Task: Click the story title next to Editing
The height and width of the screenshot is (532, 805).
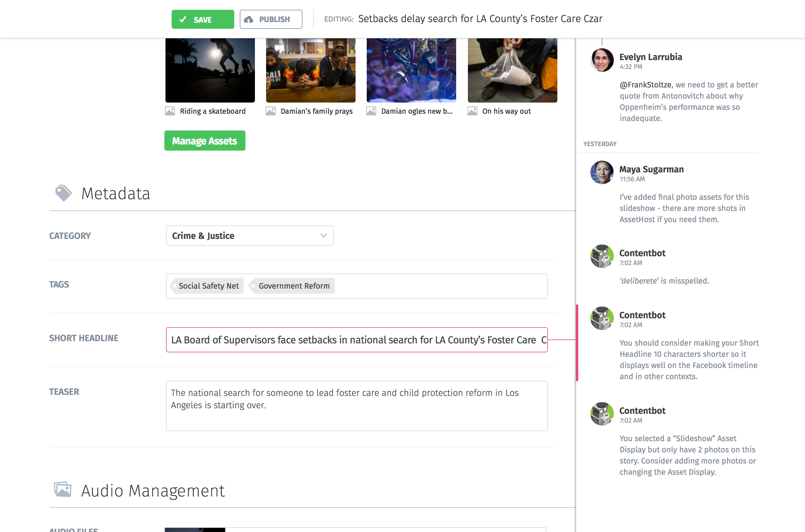Action: click(x=480, y=19)
